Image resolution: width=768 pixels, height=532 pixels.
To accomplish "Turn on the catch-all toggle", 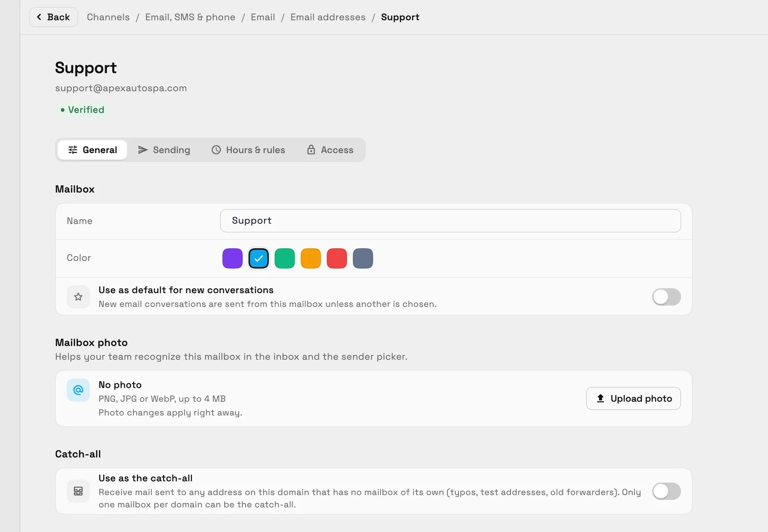I will (x=666, y=491).
